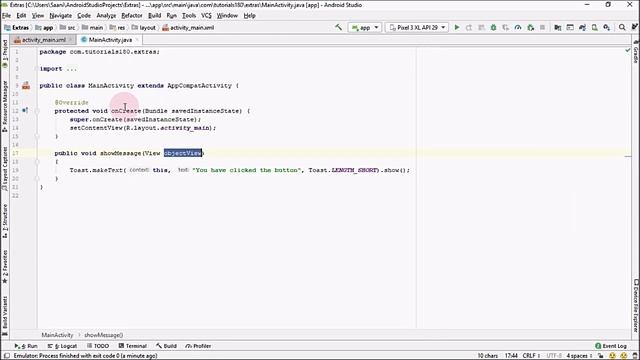
Task: Open the Profiler tool window
Action: pos(198,346)
